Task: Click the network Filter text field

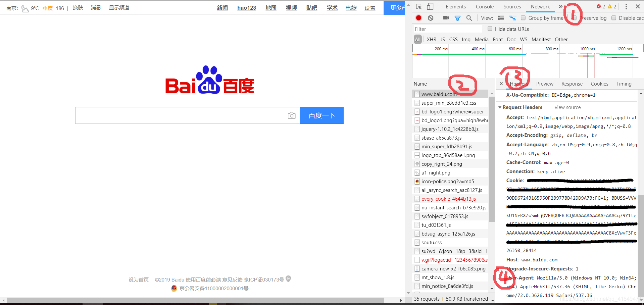Action: pos(447,29)
